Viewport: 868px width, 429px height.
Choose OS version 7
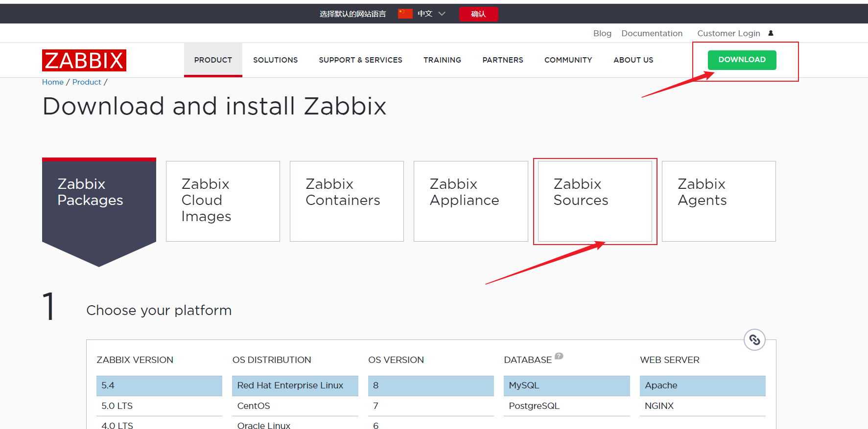click(x=431, y=406)
